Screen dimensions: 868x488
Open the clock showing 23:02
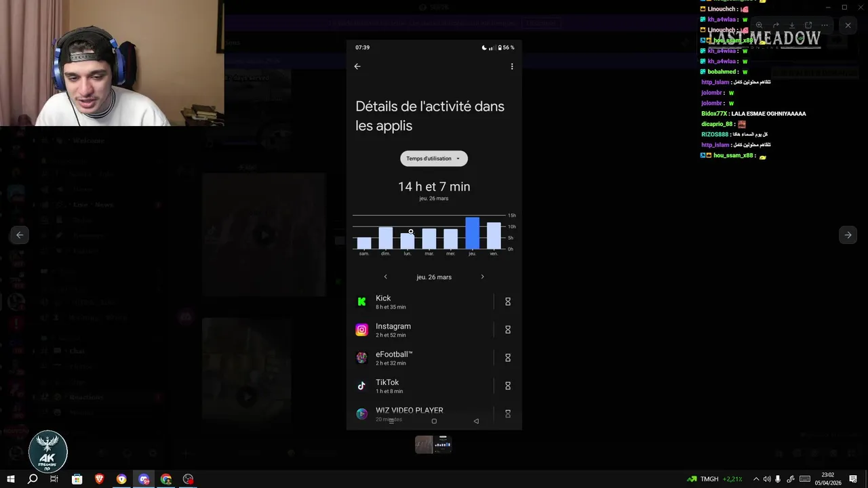pyautogui.click(x=827, y=479)
